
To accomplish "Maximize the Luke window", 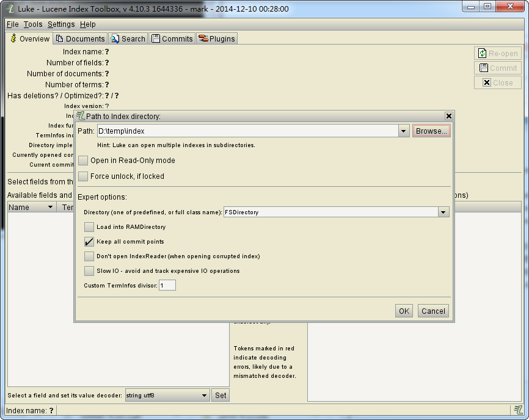I will click(x=487, y=6).
